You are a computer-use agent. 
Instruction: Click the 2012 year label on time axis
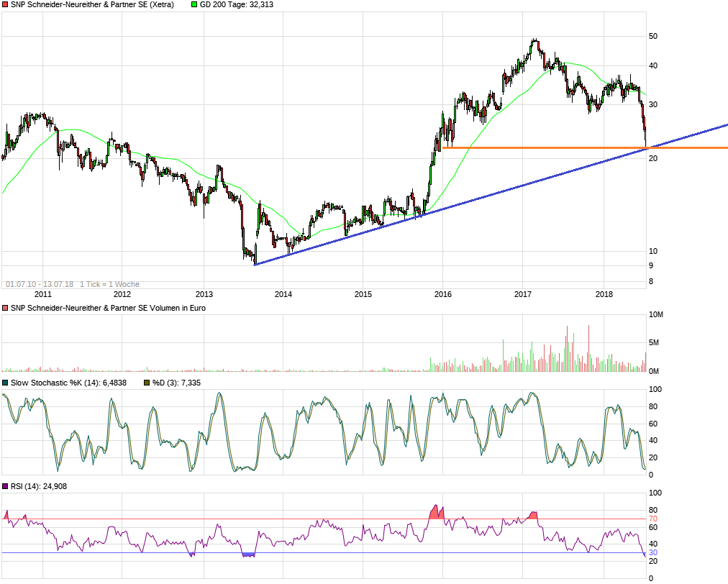(x=122, y=294)
